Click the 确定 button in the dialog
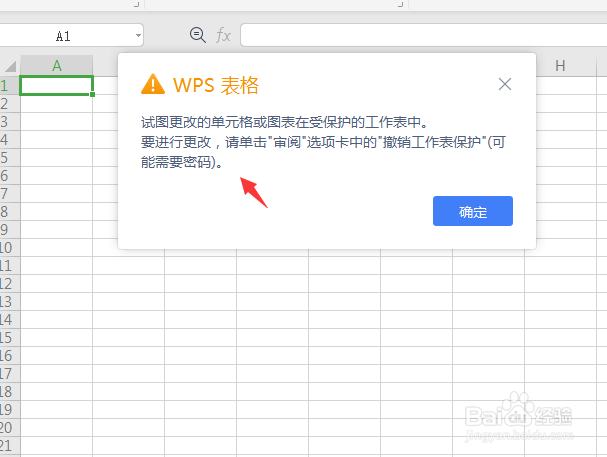 (473, 211)
